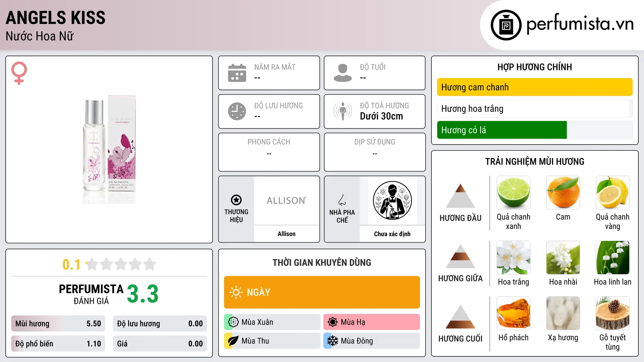Click the Trải Nghiệm Mùi Hương heading

click(535, 162)
